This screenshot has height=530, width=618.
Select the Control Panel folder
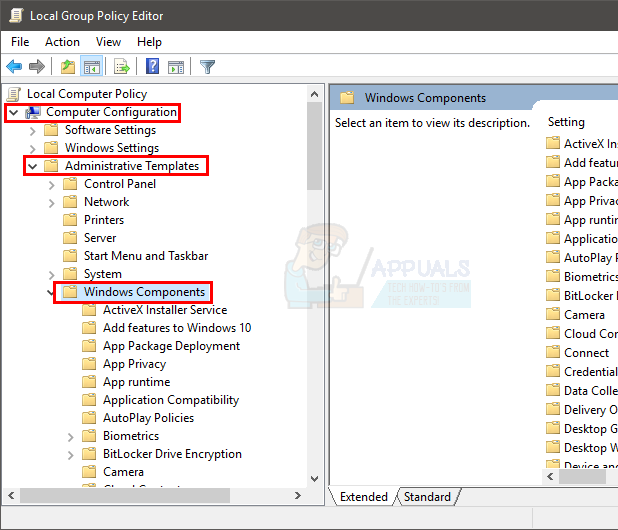coord(120,184)
